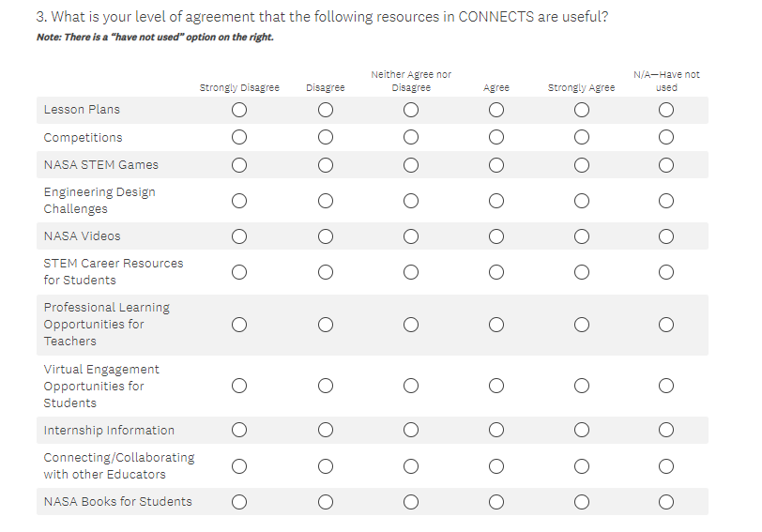The image size is (762, 532).
Task: Select Strongly Agree for Connecting/Collaborating with Educators
Action: pos(582,466)
